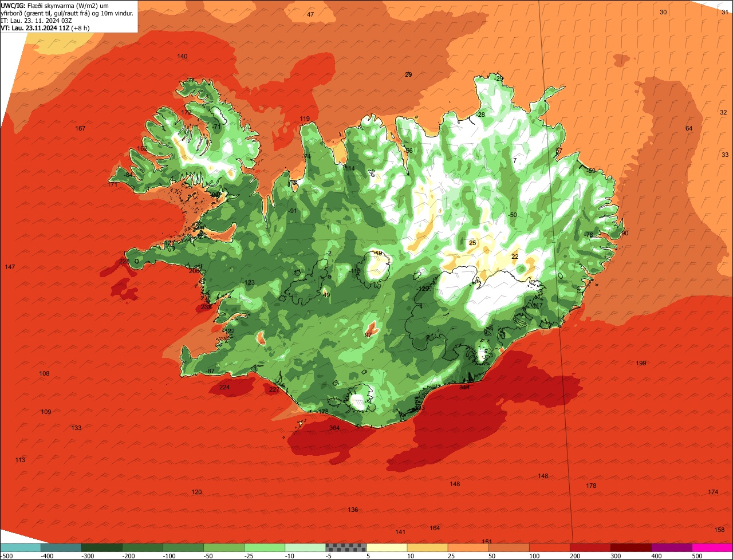Image resolution: width=733 pixels, height=560 pixels.
Task: Click the map value 174 at the east edge
Action: tap(713, 492)
